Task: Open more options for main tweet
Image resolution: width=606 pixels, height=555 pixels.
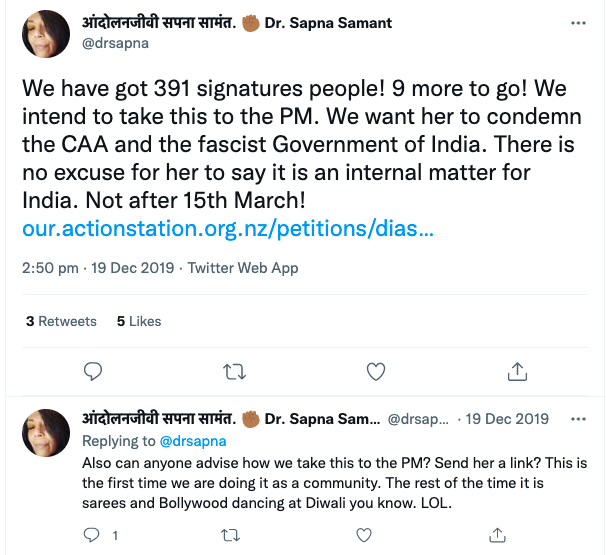Action: click(578, 23)
